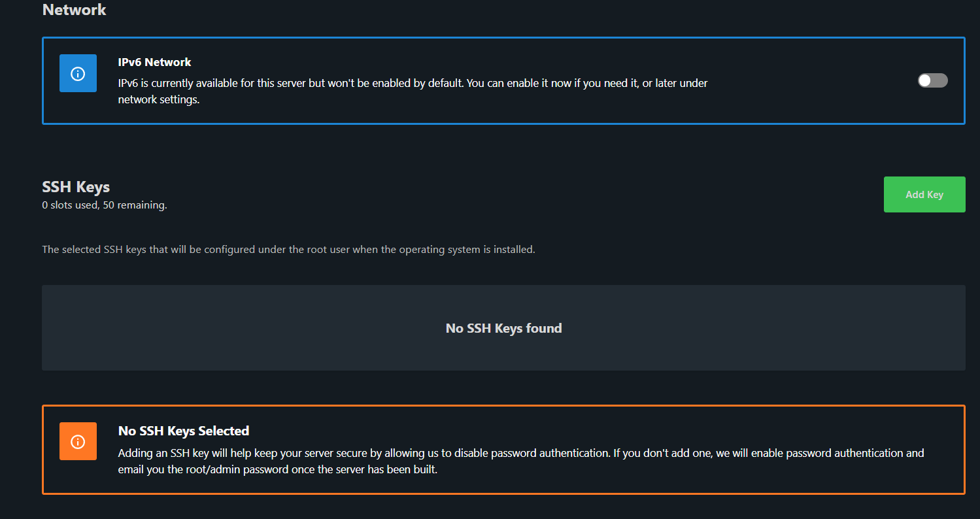Click the orange info icon in SSH warning

coord(78,441)
